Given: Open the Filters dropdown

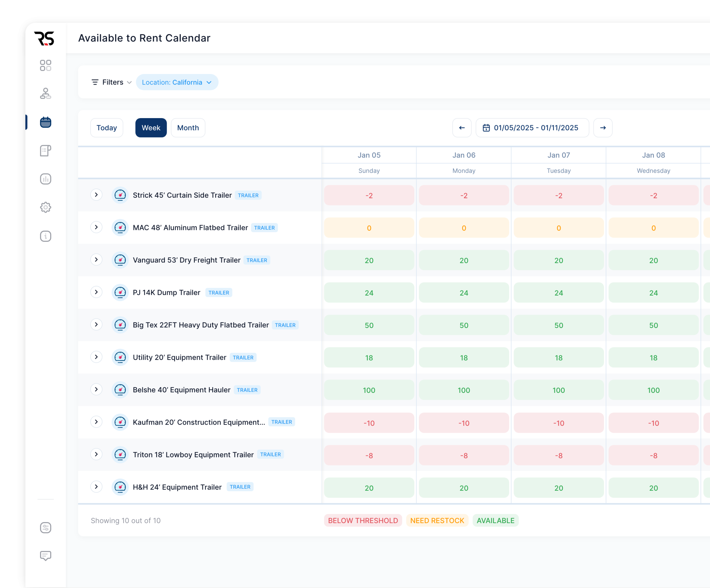Looking at the screenshot, I should coord(111,82).
